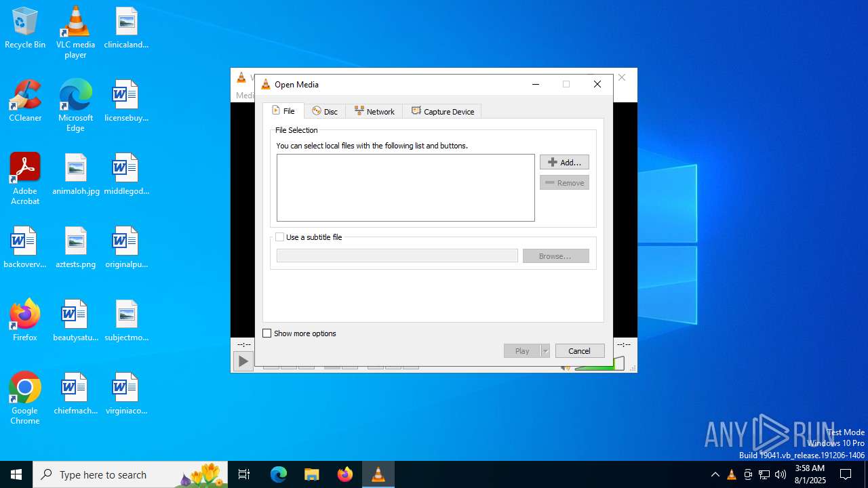Screen dimensions: 868x488
Task: Select animaloh.jpg desktop file
Action: coord(75,174)
